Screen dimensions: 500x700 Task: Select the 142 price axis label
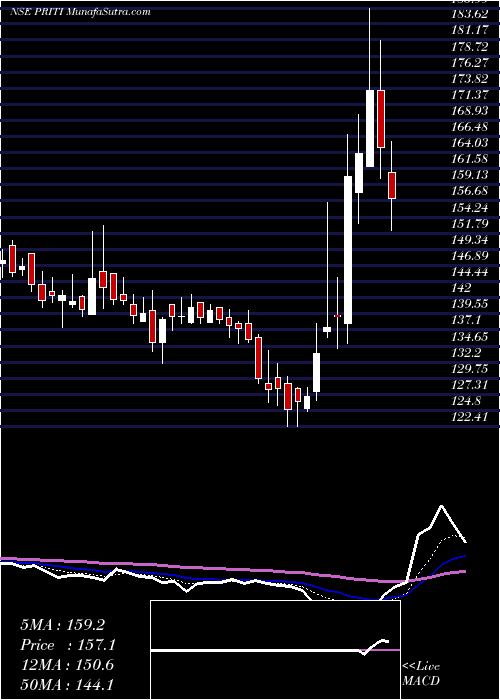tap(462, 288)
